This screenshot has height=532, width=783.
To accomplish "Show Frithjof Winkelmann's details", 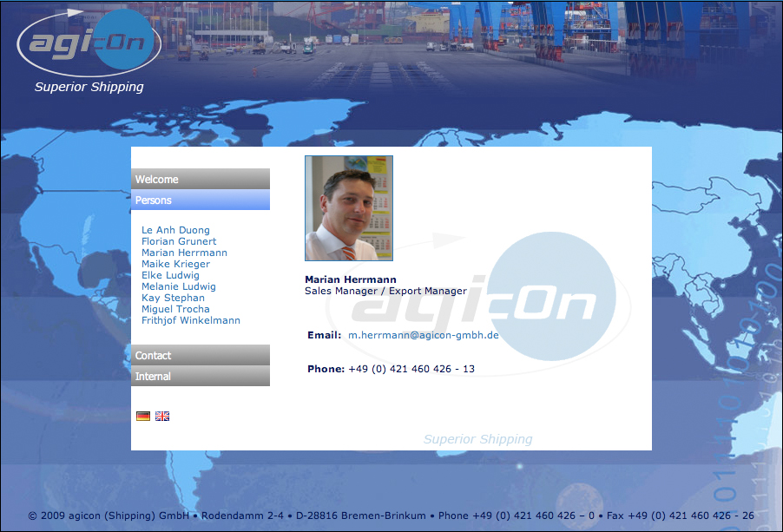I will (191, 321).
